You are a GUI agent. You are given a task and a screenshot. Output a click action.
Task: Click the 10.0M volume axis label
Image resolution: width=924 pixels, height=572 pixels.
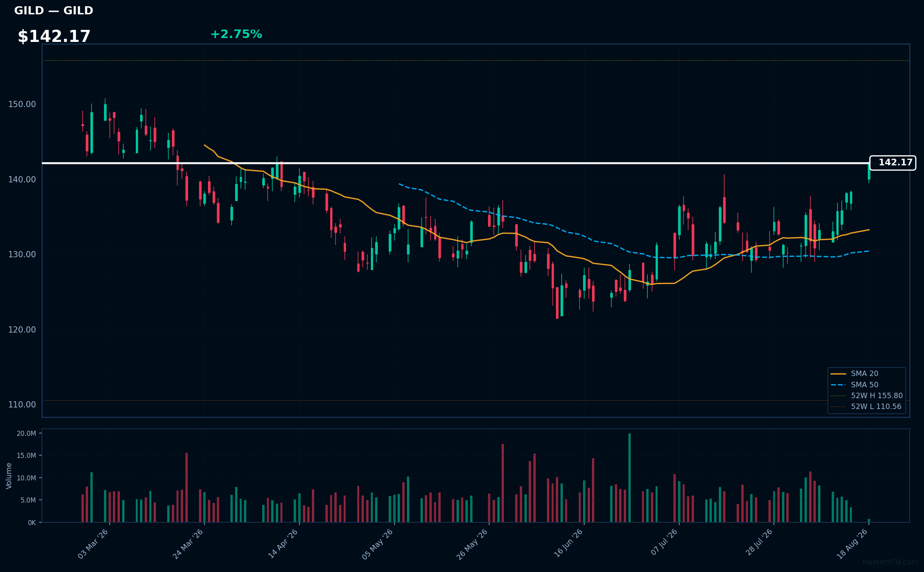(x=26, y=478)
